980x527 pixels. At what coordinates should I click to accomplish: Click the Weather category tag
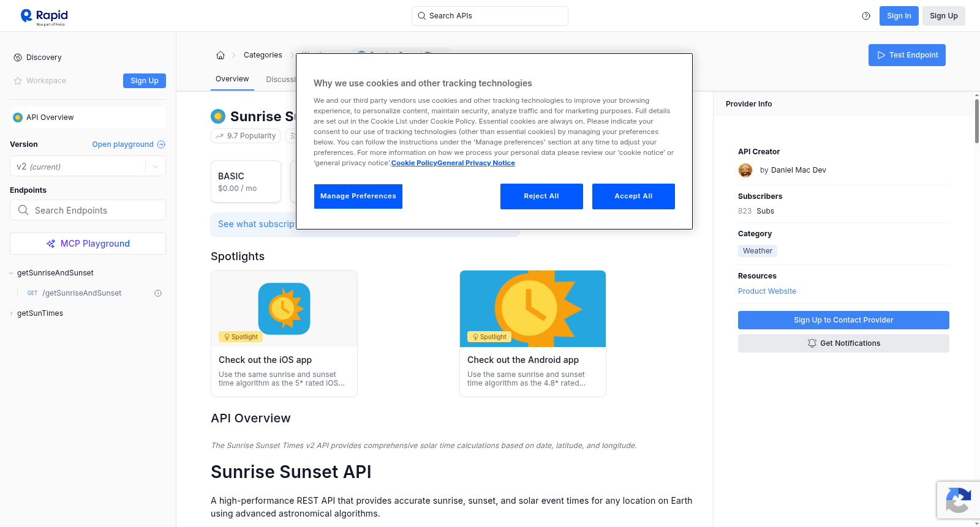(758, 251)
